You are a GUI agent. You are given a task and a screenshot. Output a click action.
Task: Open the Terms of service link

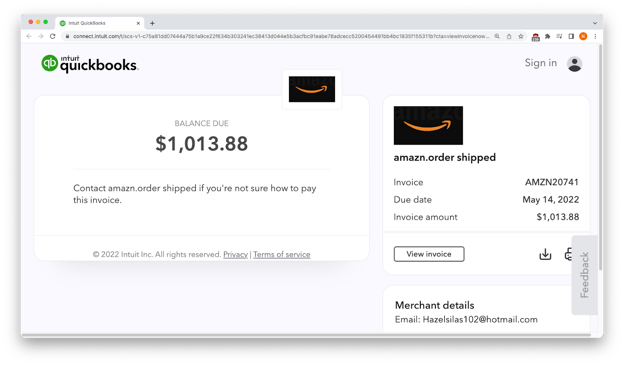click(x=281, y=254)
